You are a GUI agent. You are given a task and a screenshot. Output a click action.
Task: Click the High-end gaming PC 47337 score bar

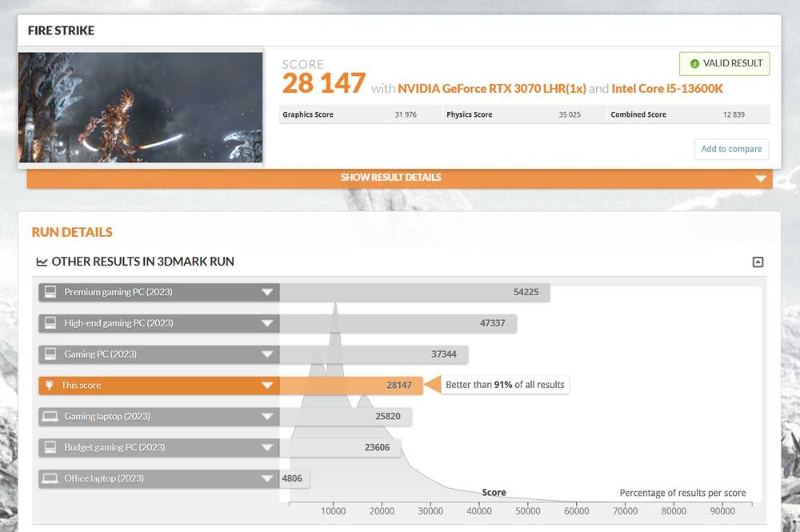click(398, 323)
